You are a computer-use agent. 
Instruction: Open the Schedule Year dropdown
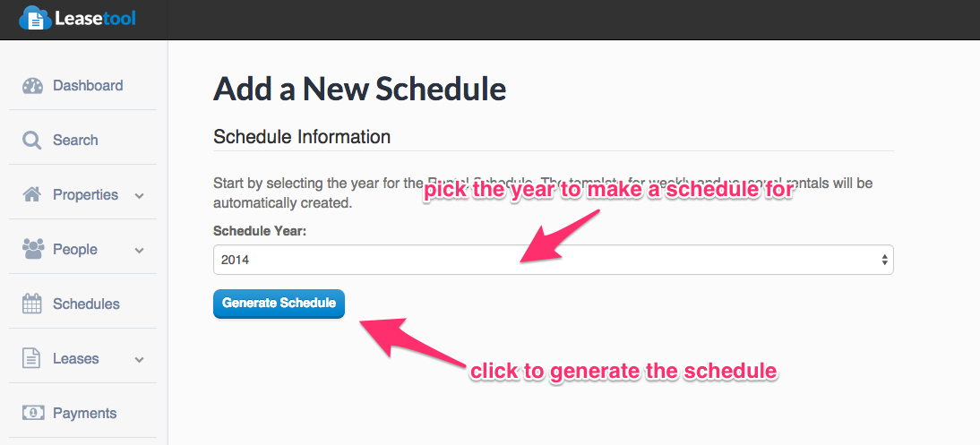[x=553, y=260]
